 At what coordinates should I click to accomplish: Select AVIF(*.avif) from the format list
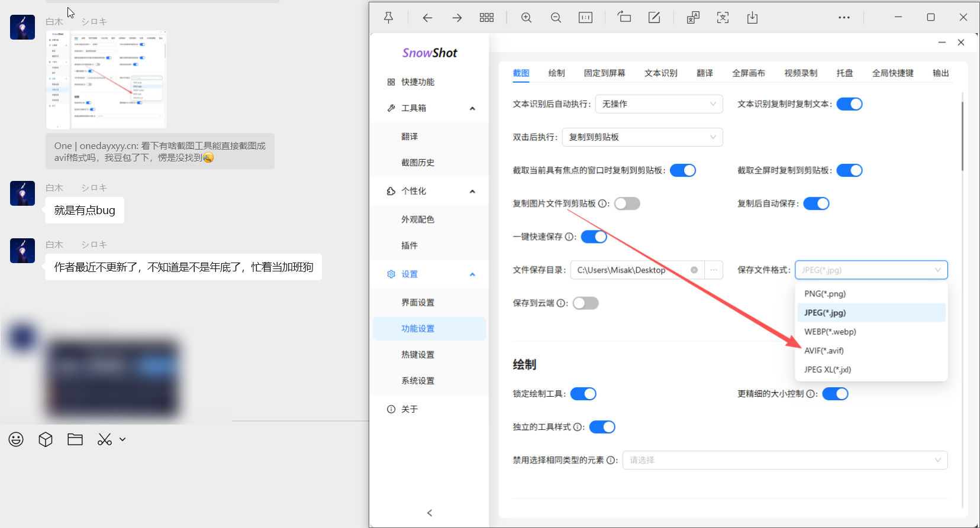coord(824,351)
